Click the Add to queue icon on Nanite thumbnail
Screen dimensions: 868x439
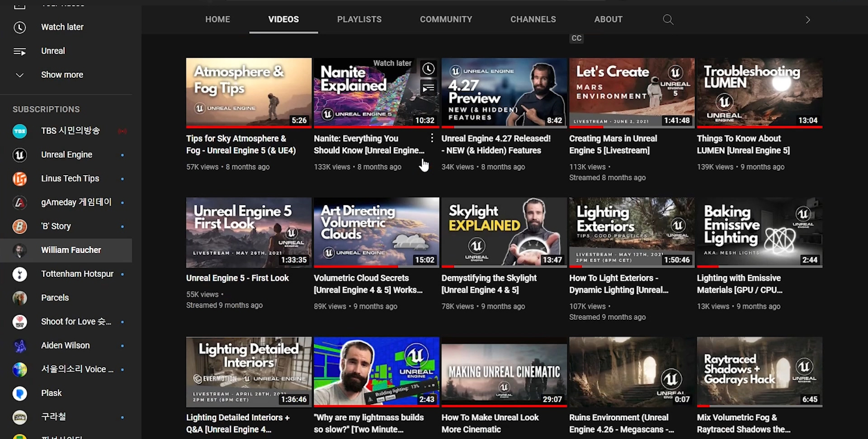coord(428,88)
